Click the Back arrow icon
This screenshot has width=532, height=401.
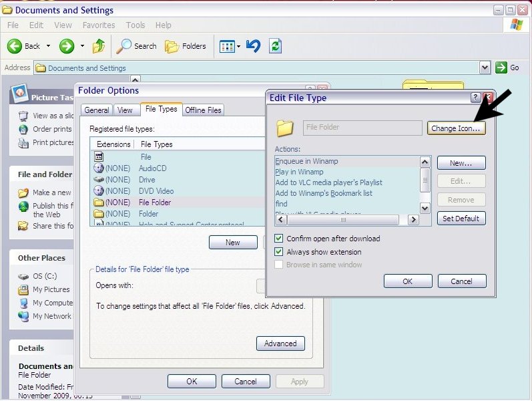[14, 46]
